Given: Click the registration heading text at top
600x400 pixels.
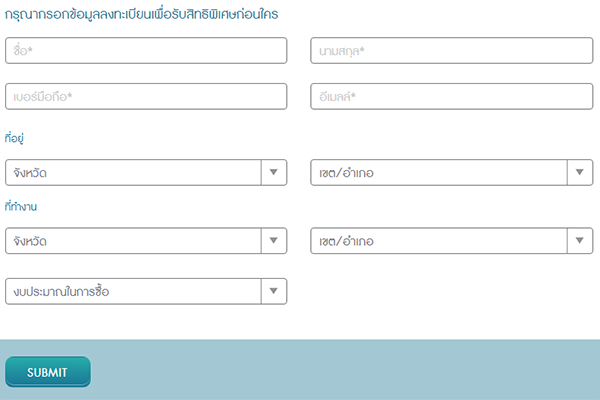Looking at the screenshot, I should click(x=142, y=14).
